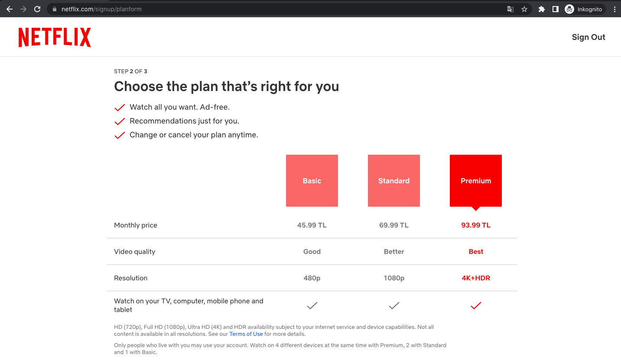Viewport: 621px width, 364px height.
Task: Open the Terms of Use link
Action: pos(246,334)
